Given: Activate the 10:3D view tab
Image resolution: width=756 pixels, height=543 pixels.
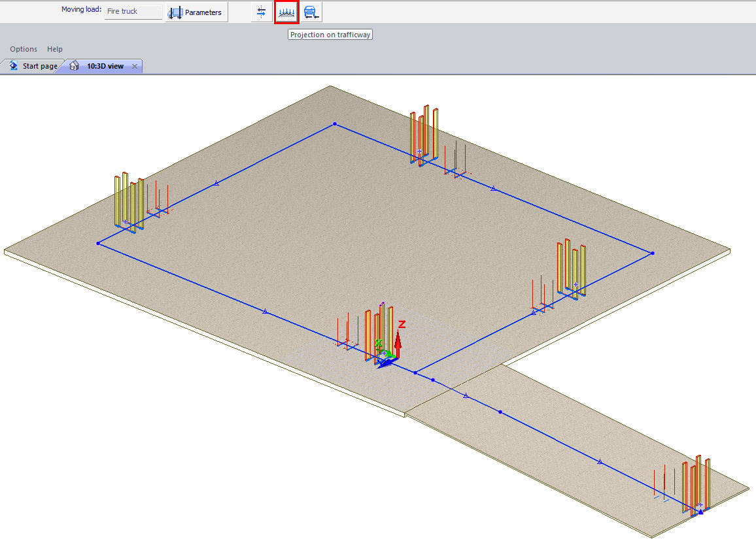Looking at the screenshot, I should (x=105, y=66).
